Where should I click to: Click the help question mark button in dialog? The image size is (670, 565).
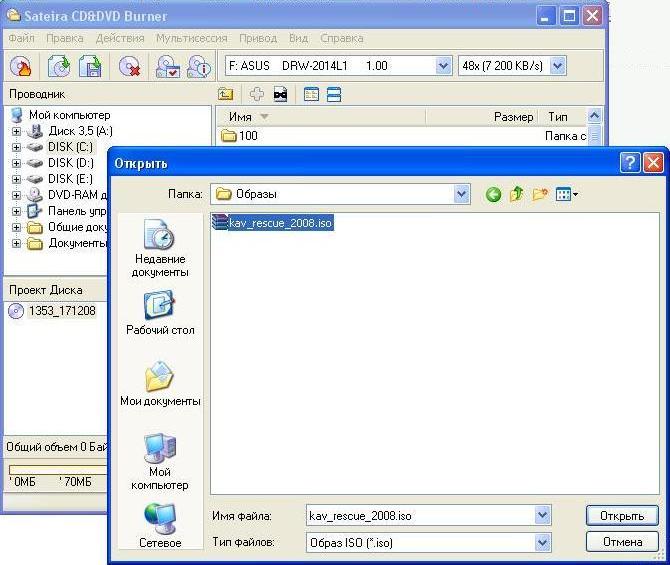630,163
